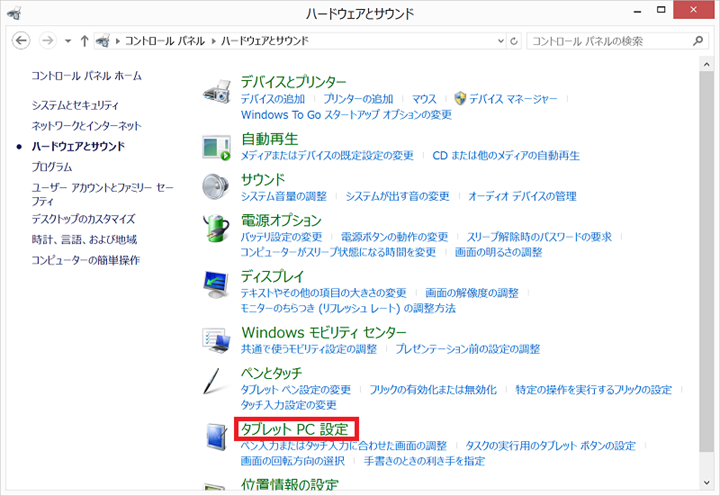
Task: Click the 自動再生 AutoPlay icon
Action: point(216,147)
